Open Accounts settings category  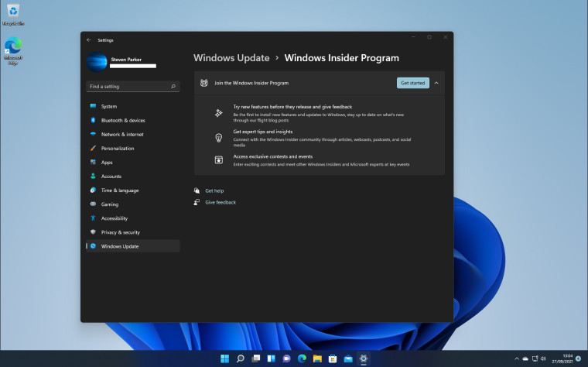point(133,177)
